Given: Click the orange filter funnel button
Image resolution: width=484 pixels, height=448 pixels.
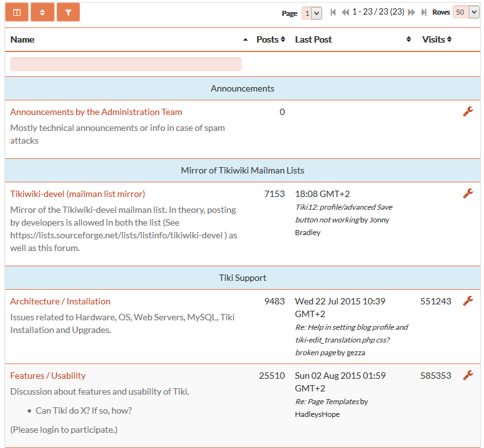Looking at the screenshot, I should tap(68, 12).
